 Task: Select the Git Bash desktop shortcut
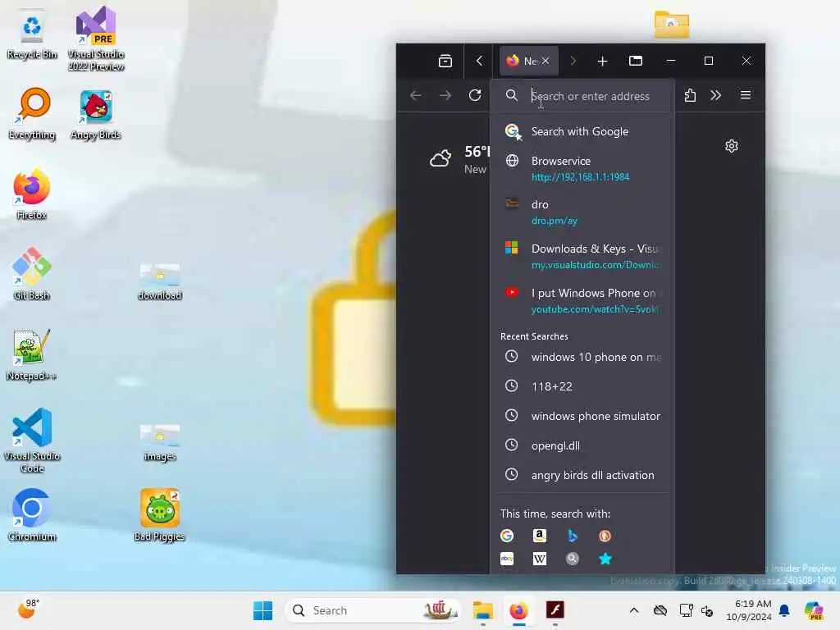pos(32,274)
